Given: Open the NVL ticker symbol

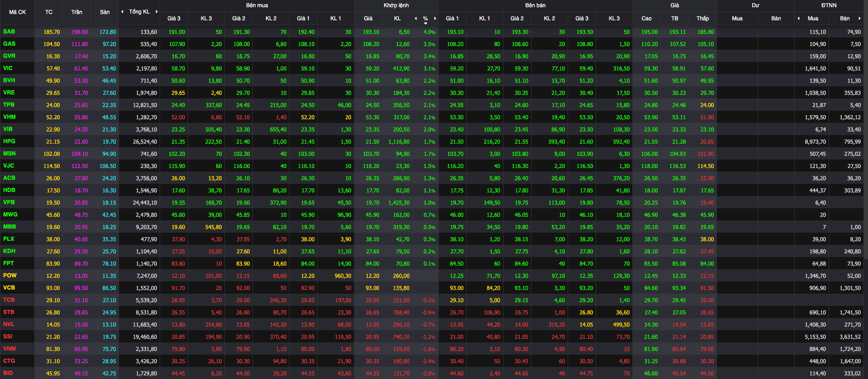Looking at the screenshot, I should click(9, 324).
